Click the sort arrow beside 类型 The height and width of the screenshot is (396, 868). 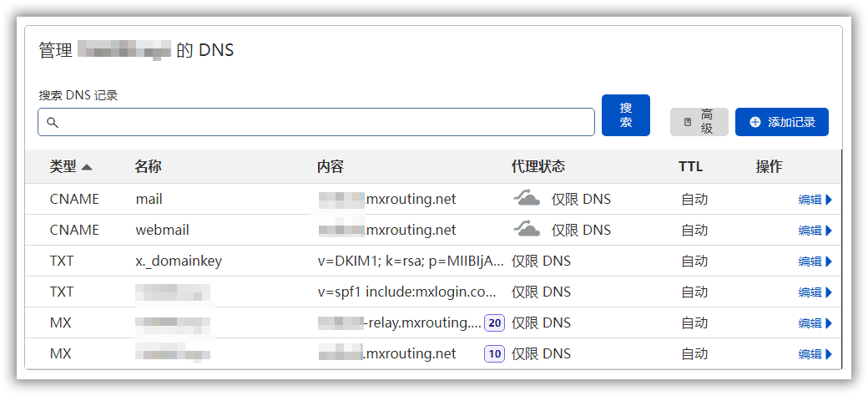tap(87, 167)
